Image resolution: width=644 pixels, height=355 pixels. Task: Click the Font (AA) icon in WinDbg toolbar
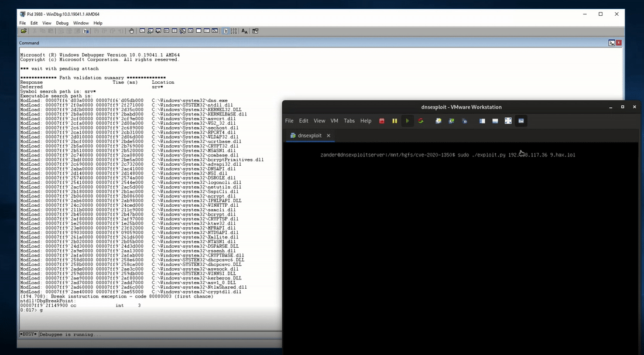pyautogui.click(x=244, y=31)
